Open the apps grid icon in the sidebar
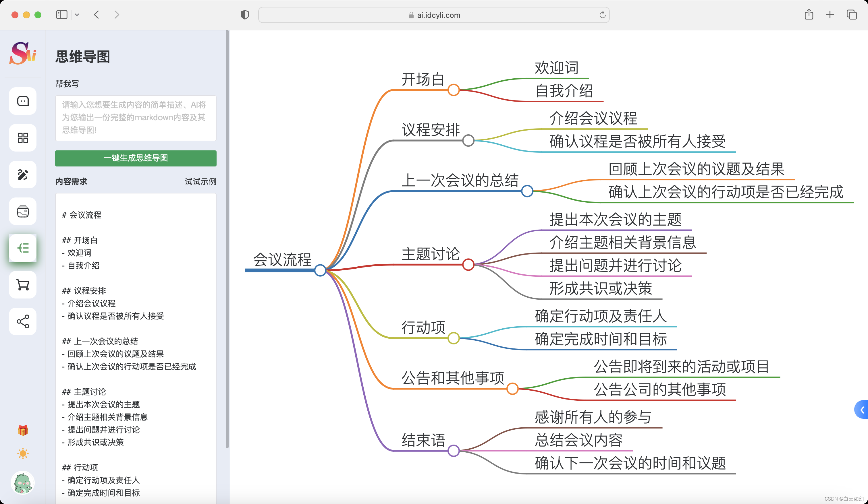 point(23,138)
